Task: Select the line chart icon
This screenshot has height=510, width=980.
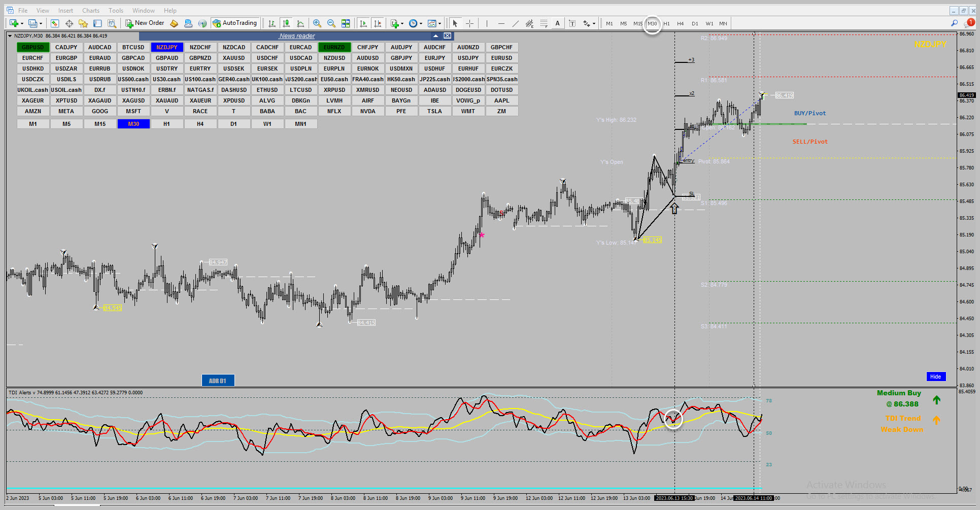Action: 300,23
